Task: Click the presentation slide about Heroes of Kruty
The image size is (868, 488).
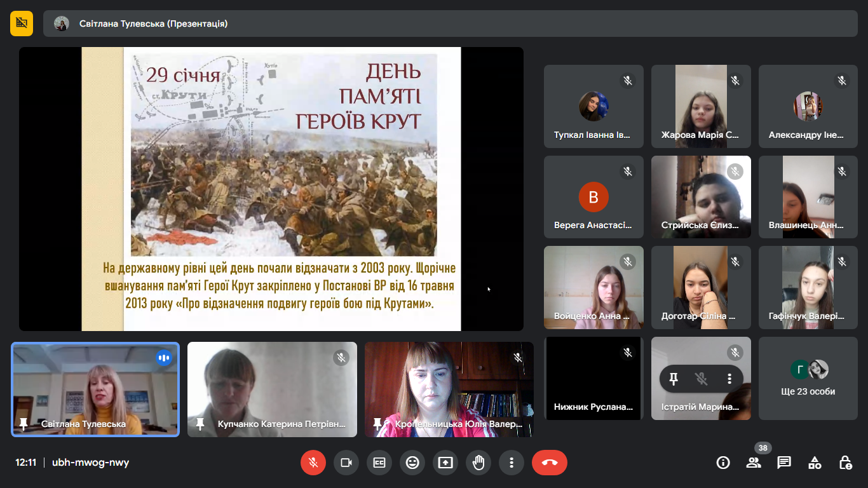Action: pyautogui.click(x=271, y=189)
